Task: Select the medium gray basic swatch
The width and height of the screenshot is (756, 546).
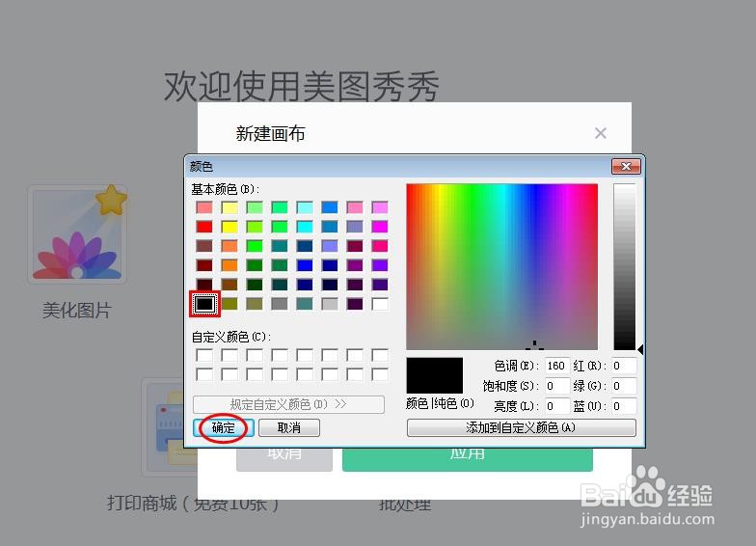Action: click(280, 303)
